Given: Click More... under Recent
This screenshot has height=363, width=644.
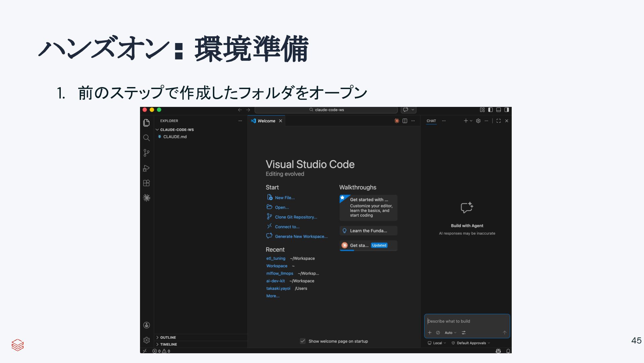Looking at the screenshot, I should [x=273, y=296].
